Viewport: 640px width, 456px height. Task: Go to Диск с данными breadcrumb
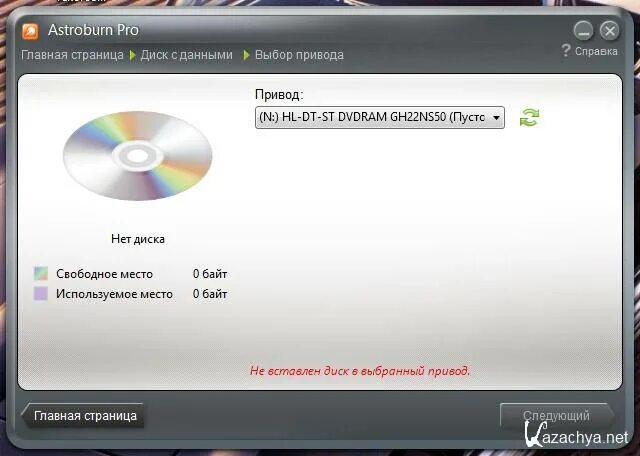click(x=187, y=55)
